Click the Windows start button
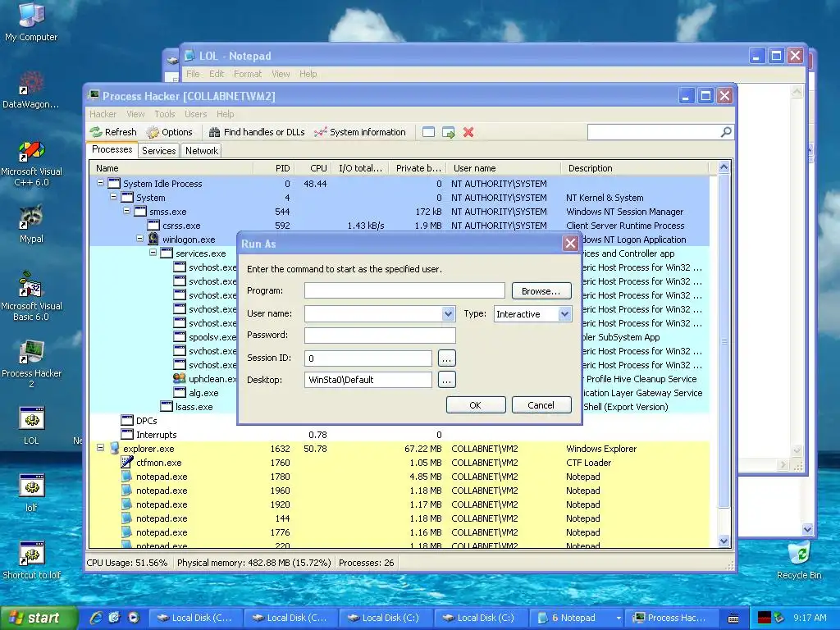Viewport: 840px width, 630px height. coord(38,618)
